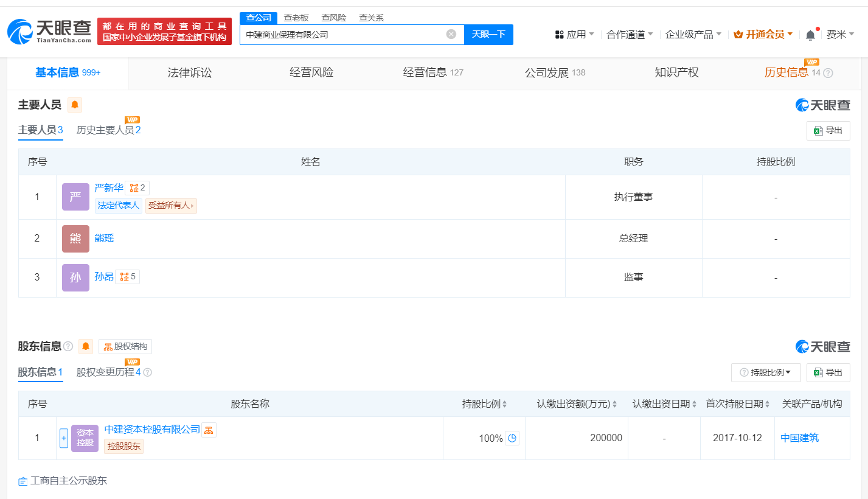
Task: Open 孙昂 person profile link
Action: (104, 277)
